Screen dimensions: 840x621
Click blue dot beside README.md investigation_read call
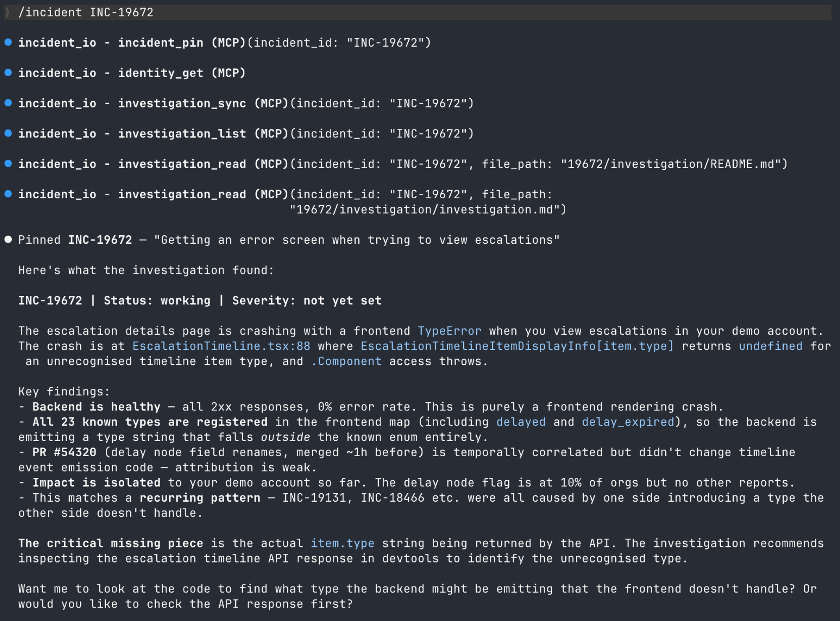[8, 163]
